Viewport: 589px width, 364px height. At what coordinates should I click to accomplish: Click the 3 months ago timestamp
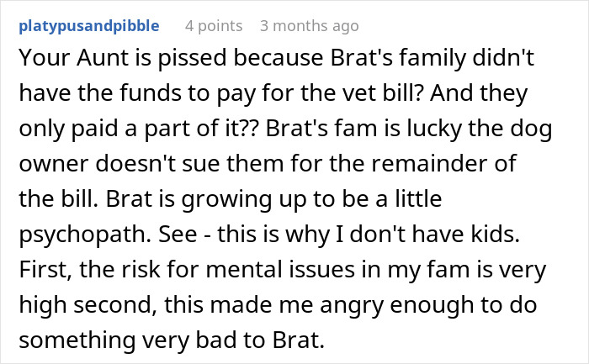tap(309, 26)
